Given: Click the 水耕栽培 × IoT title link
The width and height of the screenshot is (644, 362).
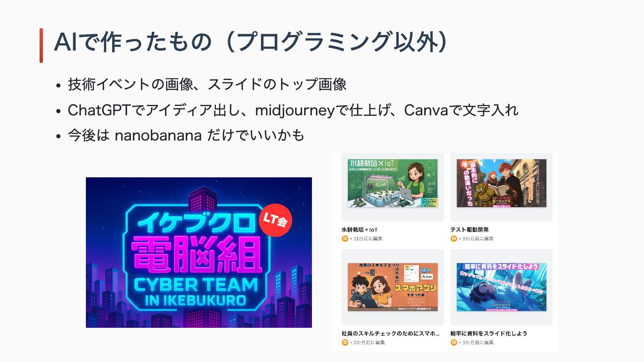Looking at the screenshot, I should [360, 230].
